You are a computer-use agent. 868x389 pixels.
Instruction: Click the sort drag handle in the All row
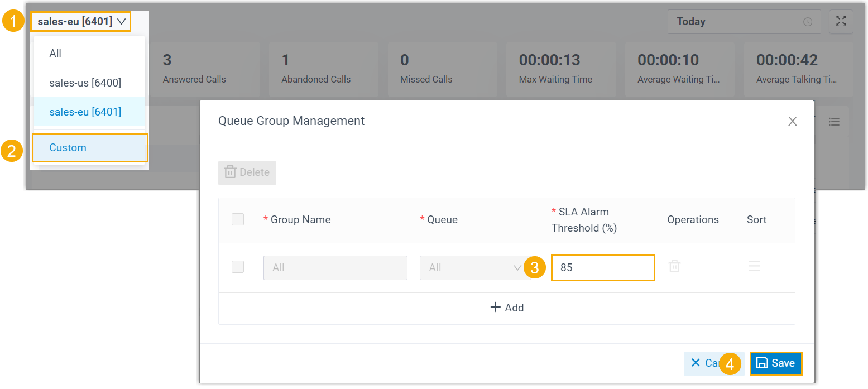[754, 267]
